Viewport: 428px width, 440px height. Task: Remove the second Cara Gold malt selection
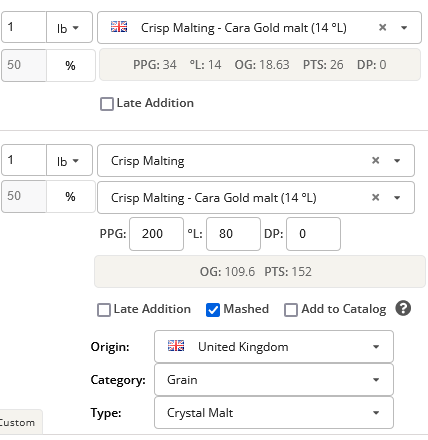(x=375, y=197)
